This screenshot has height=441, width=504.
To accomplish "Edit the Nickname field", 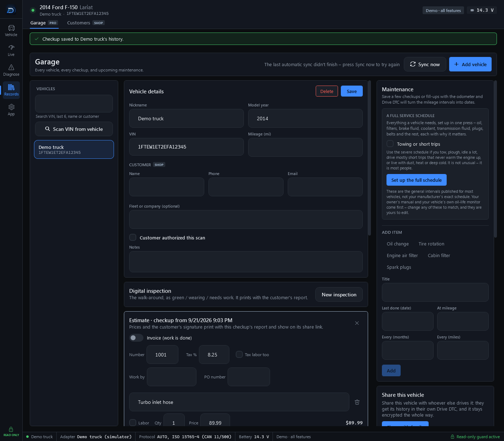I will click(x=187, y=118).
